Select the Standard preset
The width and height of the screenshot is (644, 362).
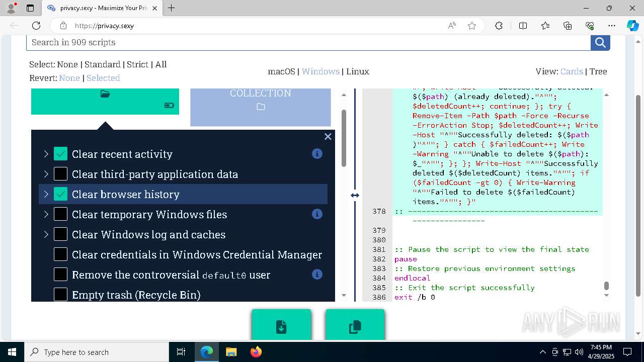tap(103, 64)
